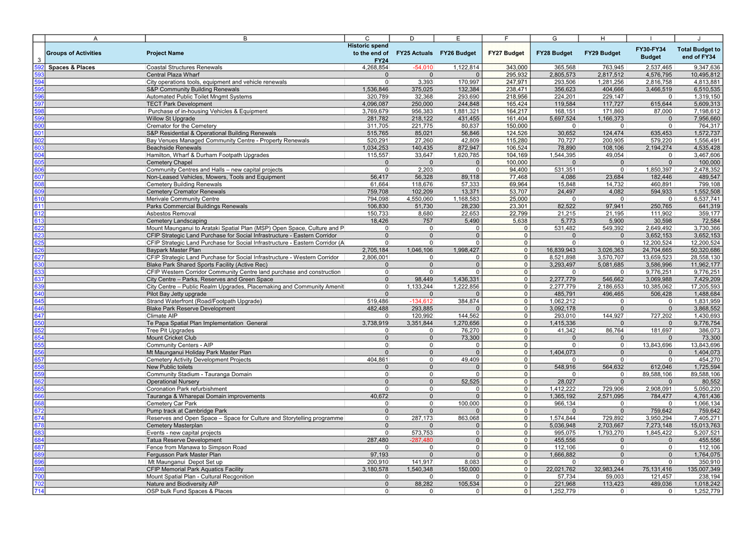The image size is (756, 534).
Task: Click 'Cemetery Chapel' project name
Action: 169,163
